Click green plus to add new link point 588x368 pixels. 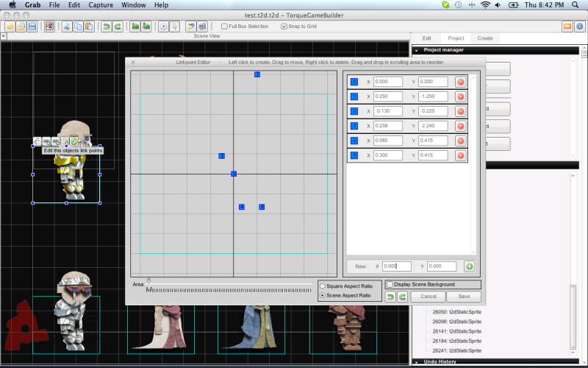point(470,266)
